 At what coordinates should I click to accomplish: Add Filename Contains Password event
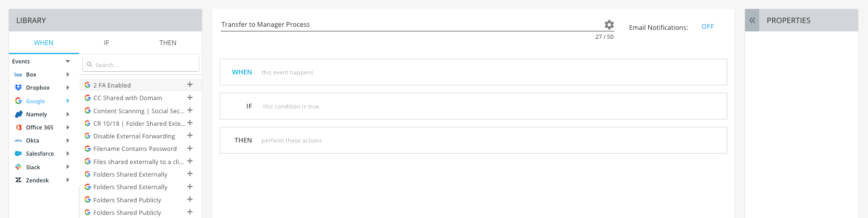click(190, 148)
